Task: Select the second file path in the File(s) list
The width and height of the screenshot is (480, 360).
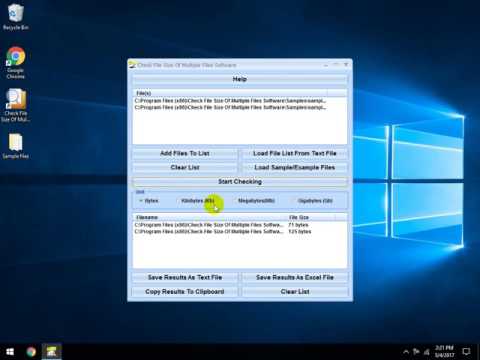Action: coord(231,107)
